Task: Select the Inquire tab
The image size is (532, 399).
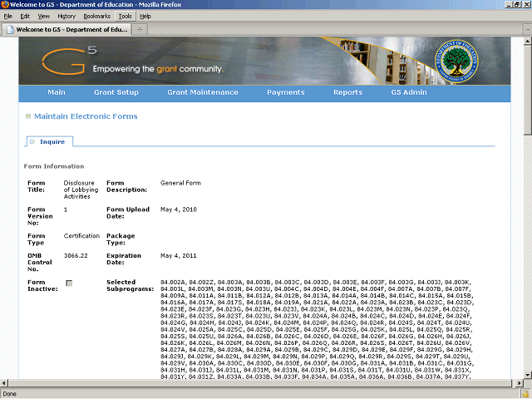Action: click(48, 141)
